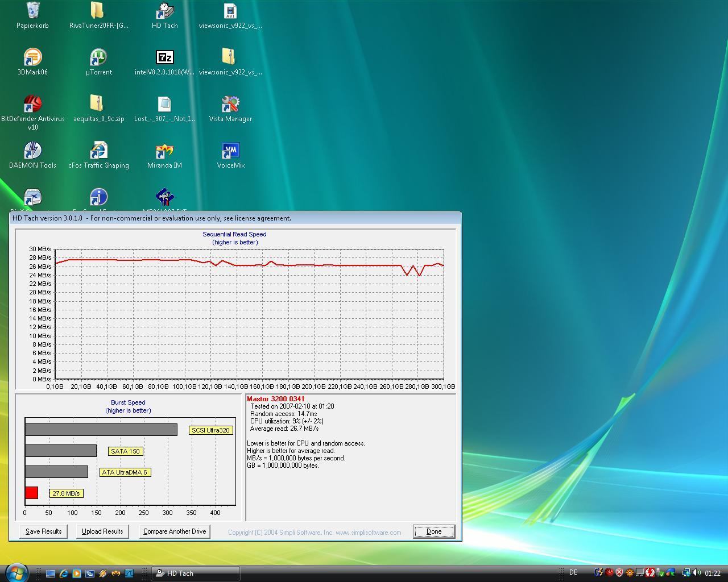This screenshot has width=728, height=582.
Task: Open the VoiceMix desktop icon
Action: [x=230, y=151]
